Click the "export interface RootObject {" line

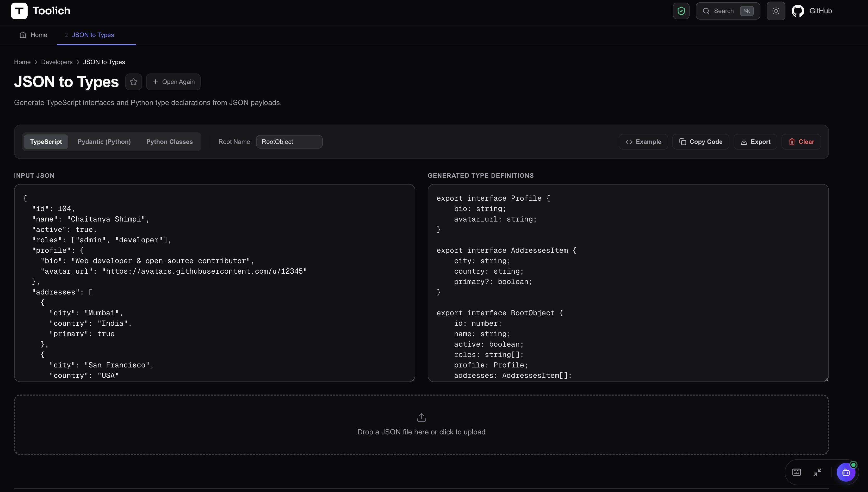[500, 313]
